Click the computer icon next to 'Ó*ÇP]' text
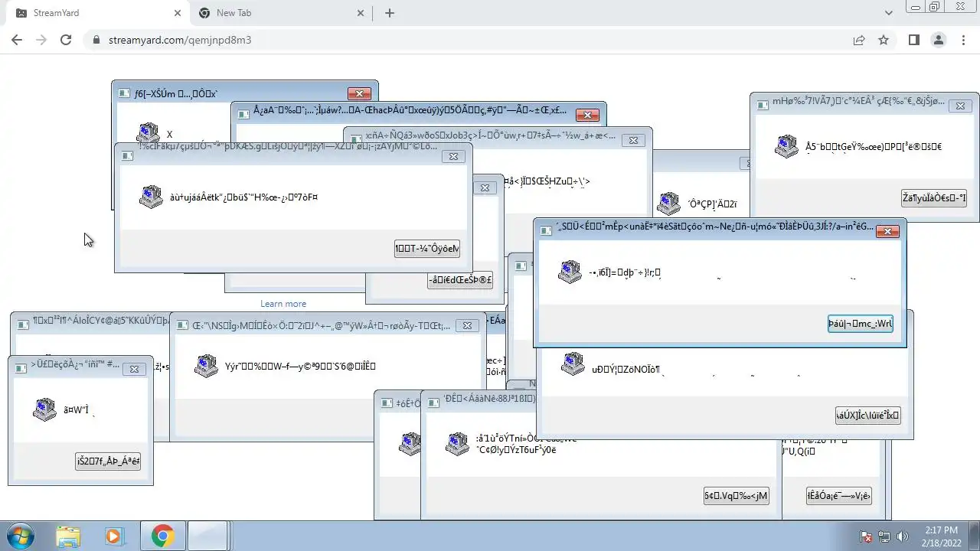The image size is (980, 551). (x=668, y=204)
